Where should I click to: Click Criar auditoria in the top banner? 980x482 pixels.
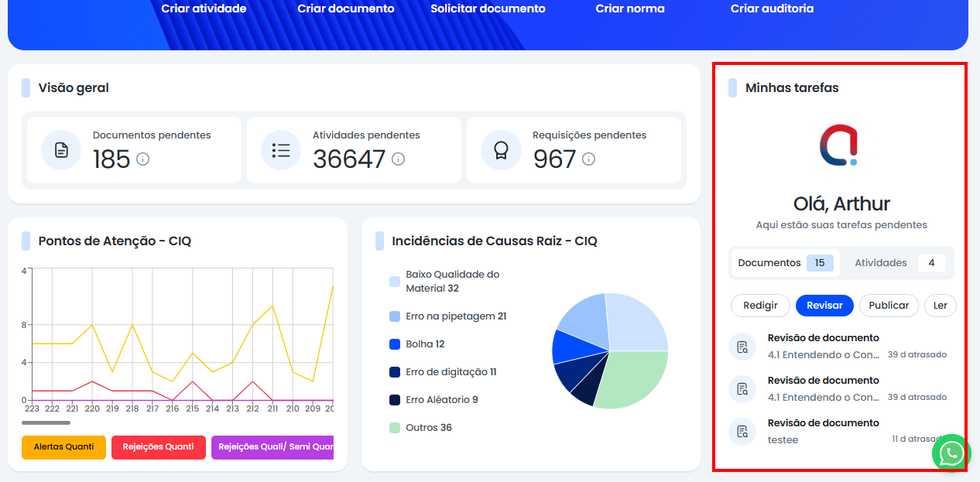point(772,9)
